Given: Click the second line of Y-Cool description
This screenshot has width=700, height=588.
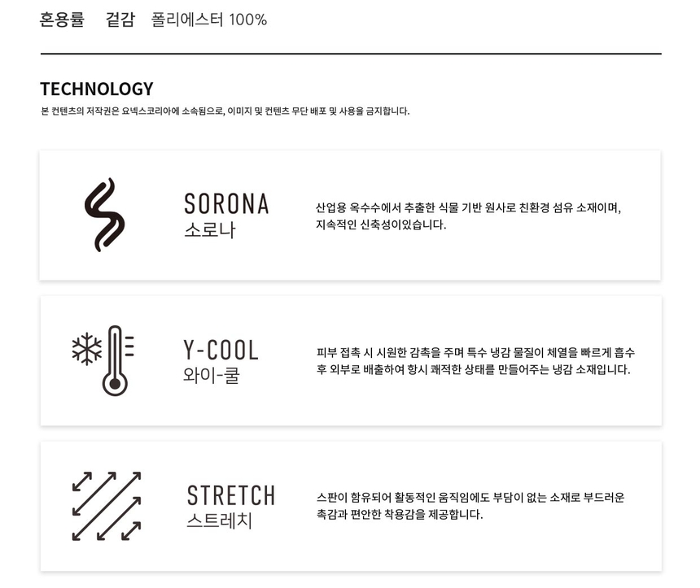Looking at the screenshot, I should pyautogui.click(x=473, y=369).
